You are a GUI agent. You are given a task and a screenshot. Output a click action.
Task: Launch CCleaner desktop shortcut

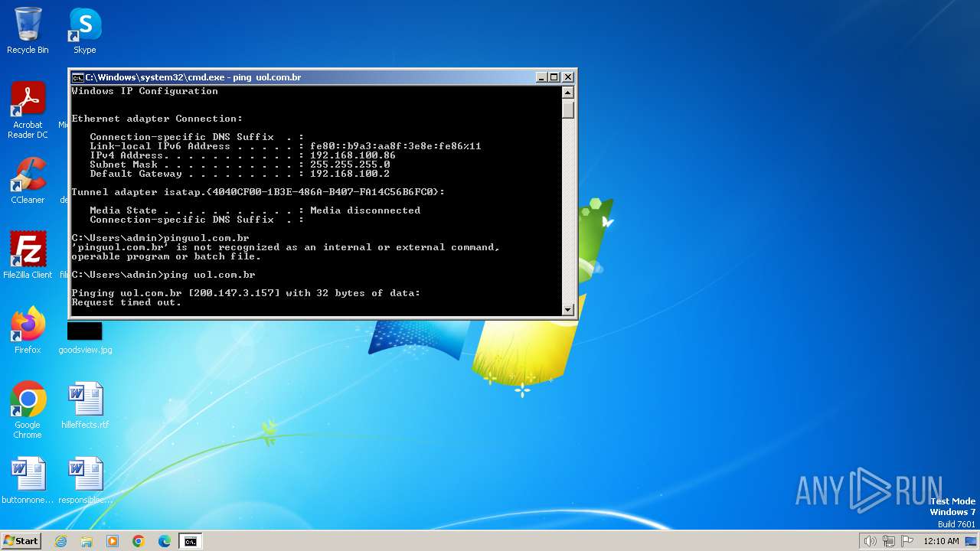[x=28, y=181]
